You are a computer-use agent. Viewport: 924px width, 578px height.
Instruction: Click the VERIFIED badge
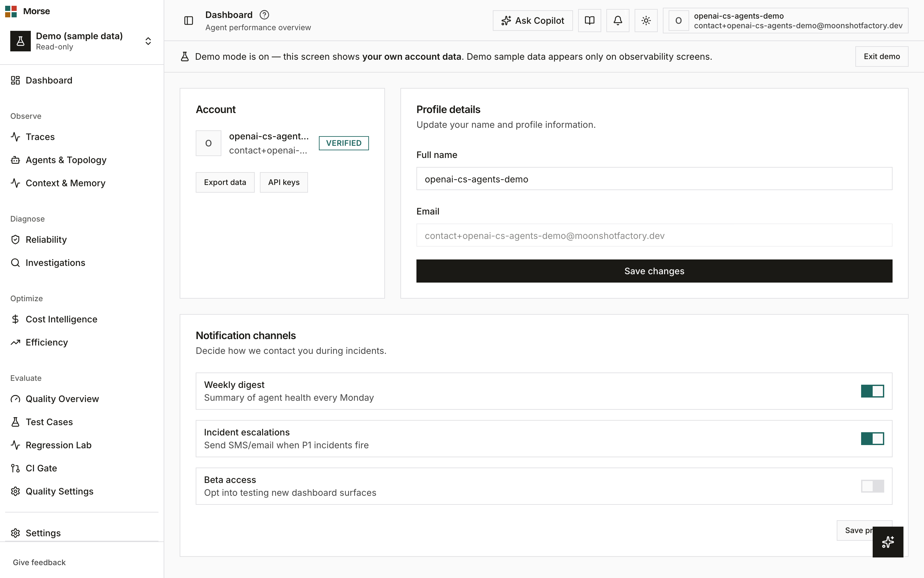pos(344,143)
